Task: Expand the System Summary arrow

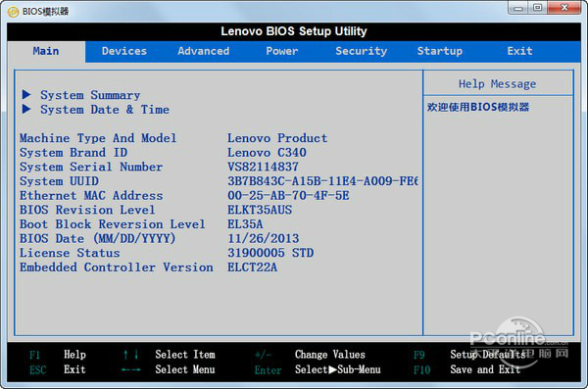Action: 26,94
